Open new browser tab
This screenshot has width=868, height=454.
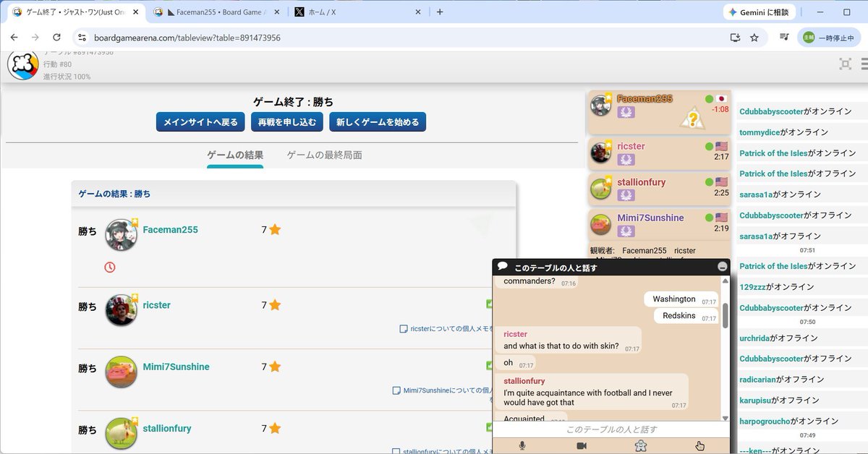pos(440,12)
